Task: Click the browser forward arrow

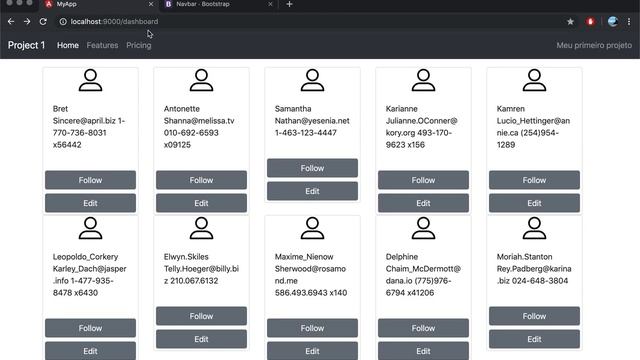Action: point(27,21)
